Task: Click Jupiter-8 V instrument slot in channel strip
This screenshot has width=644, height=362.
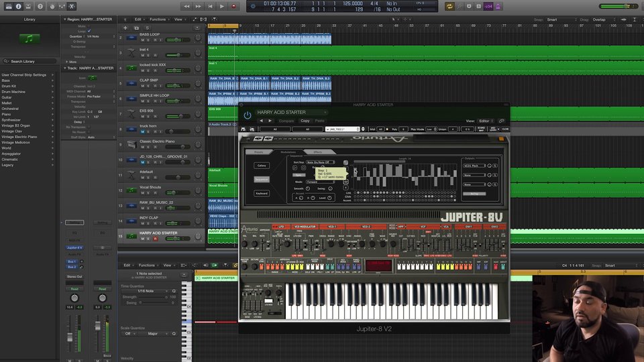Action: pyautogui.click(x=74, y=247)
